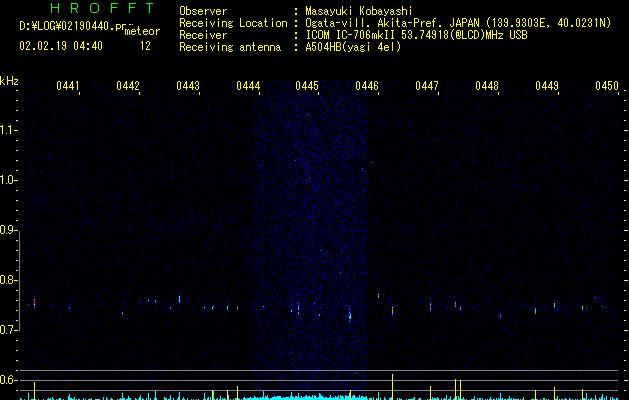Click the 0446 time marker
Screen dimensions: 629x400
point(367,86)
